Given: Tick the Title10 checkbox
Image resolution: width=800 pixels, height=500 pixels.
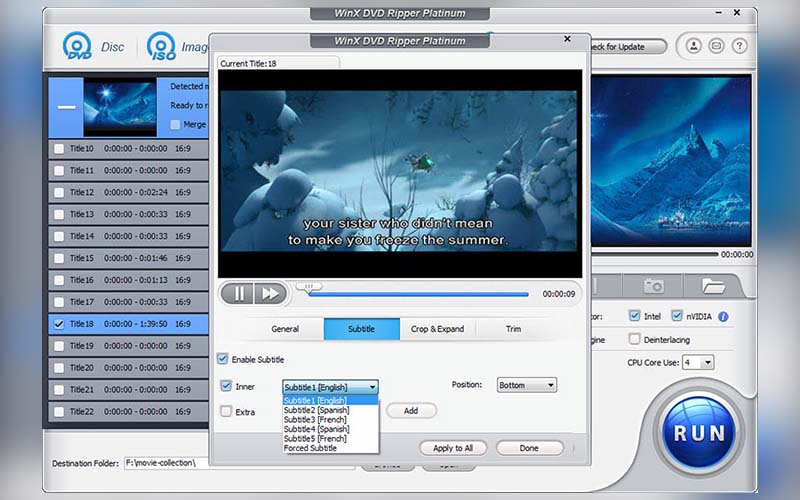Looking at the screenshot, I should (59, 148).
